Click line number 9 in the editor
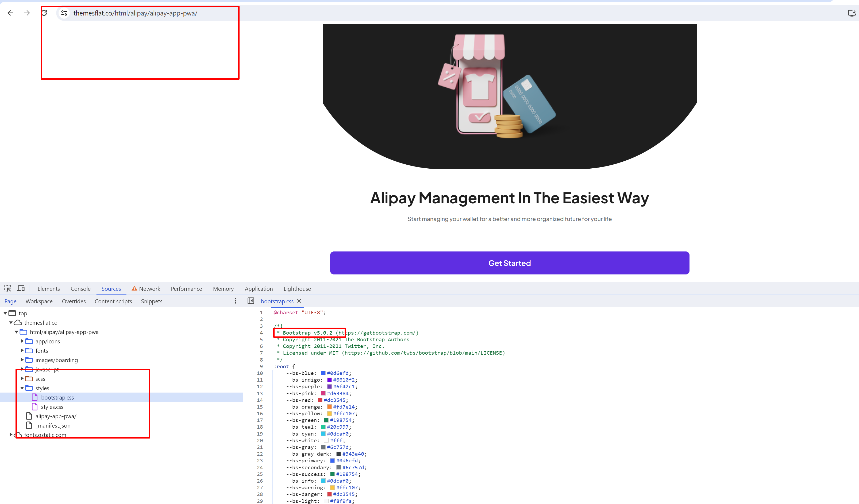This screenshot has height=504, width=859. point(261,366)
